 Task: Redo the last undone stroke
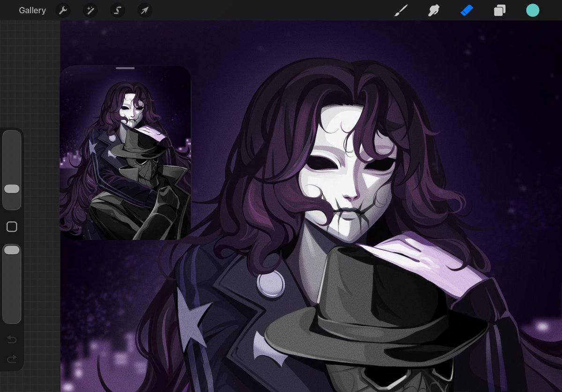(12, 359)
